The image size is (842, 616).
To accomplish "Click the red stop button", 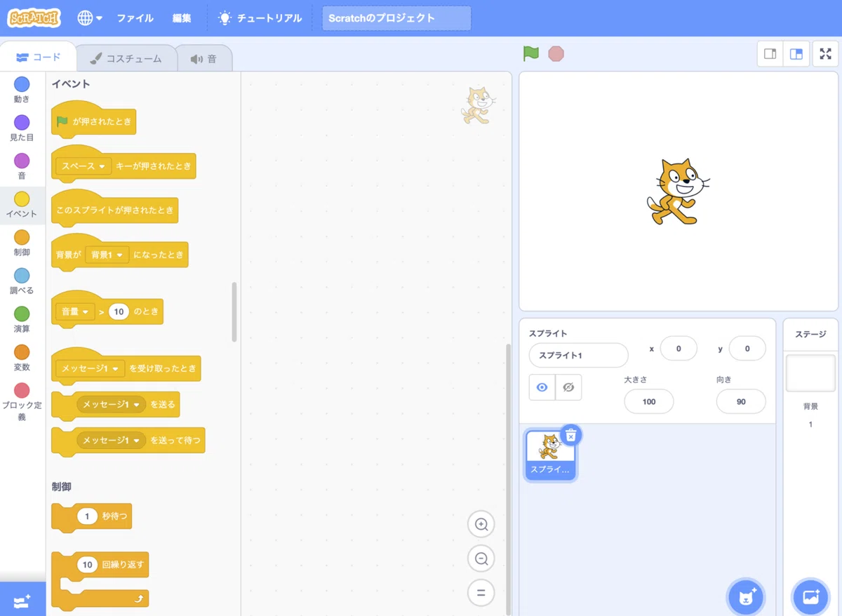I will pyautogui.click(x=556, y=53).
